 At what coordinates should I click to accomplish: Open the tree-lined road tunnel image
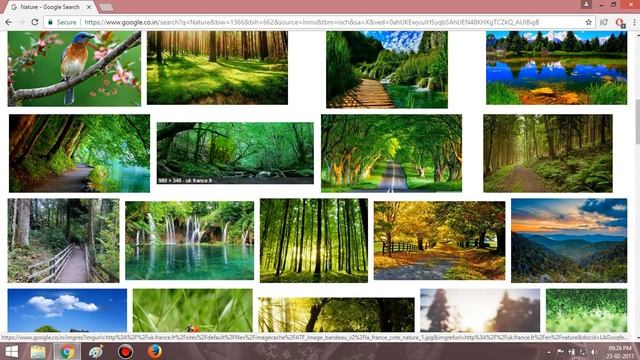pos(391,153)
